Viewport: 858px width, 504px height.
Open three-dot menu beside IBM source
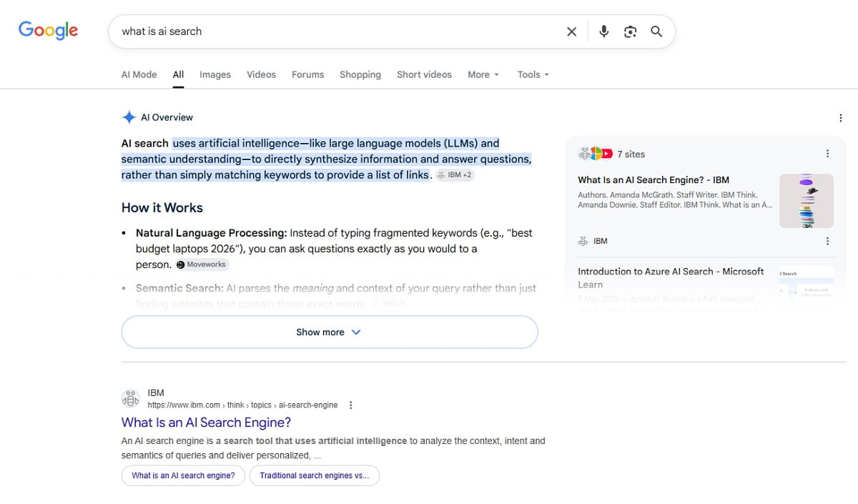827,241
